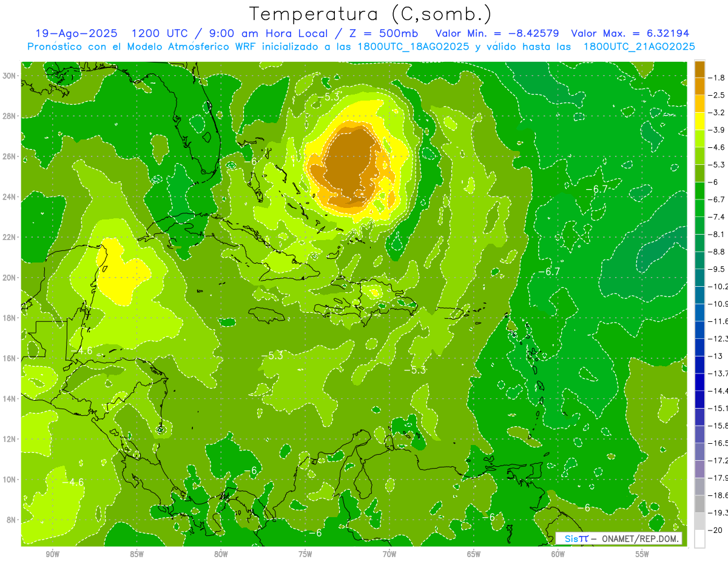The height and width of the screenshot is (562, 728).
Task: Click the 12N latitude axis label
Action: coord(10,439)
